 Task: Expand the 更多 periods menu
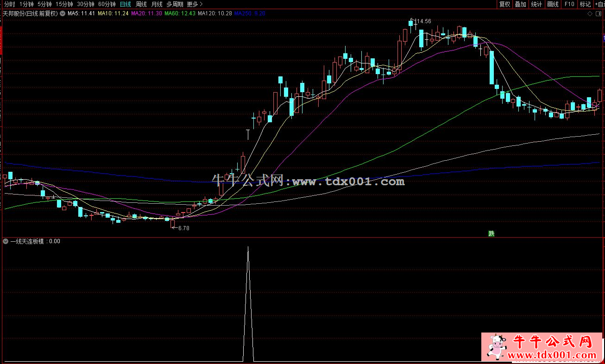tap(195, 4)
